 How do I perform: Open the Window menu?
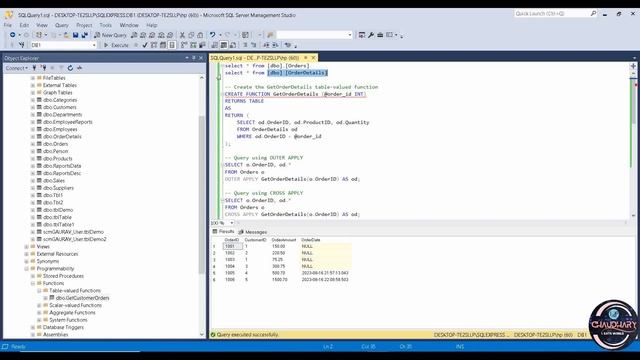pos(129,25)
